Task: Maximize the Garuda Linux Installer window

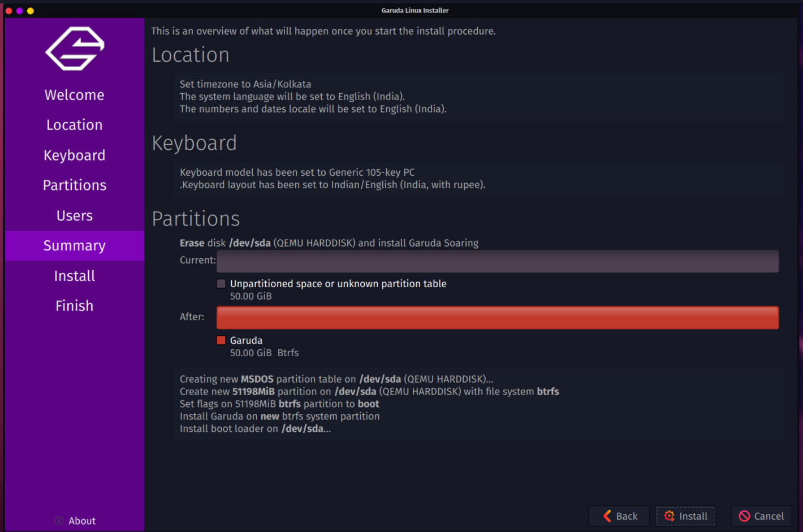Action: point(31,10)
